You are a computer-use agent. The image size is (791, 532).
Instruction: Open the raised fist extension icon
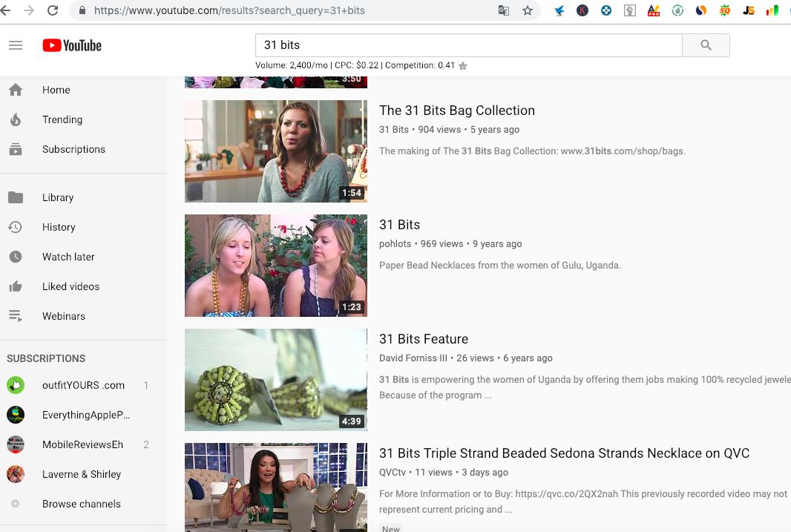coord(629,10)
